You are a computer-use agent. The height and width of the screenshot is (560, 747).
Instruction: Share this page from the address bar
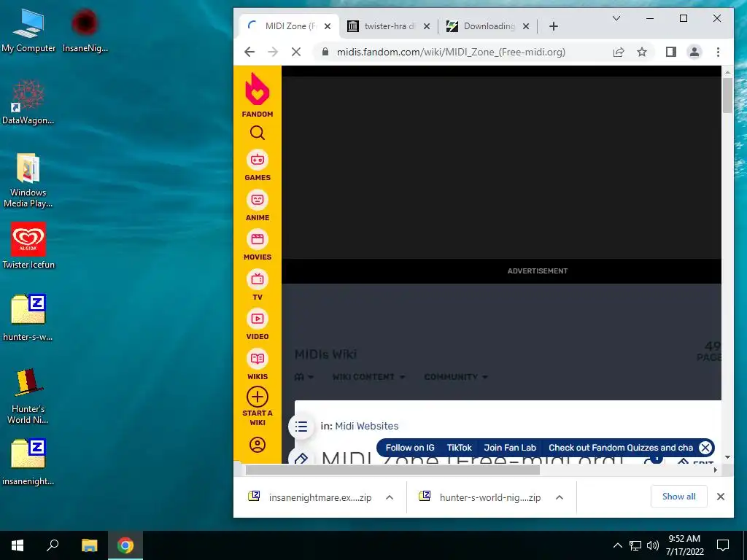click(x=619, y=52)
